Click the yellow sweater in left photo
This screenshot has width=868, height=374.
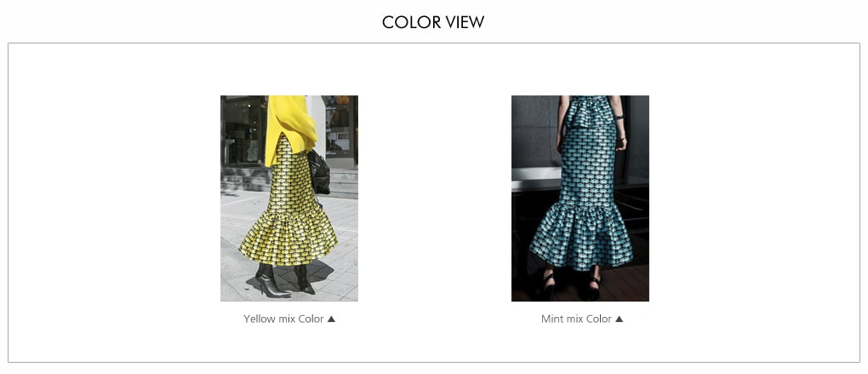[x=289, y=129]
